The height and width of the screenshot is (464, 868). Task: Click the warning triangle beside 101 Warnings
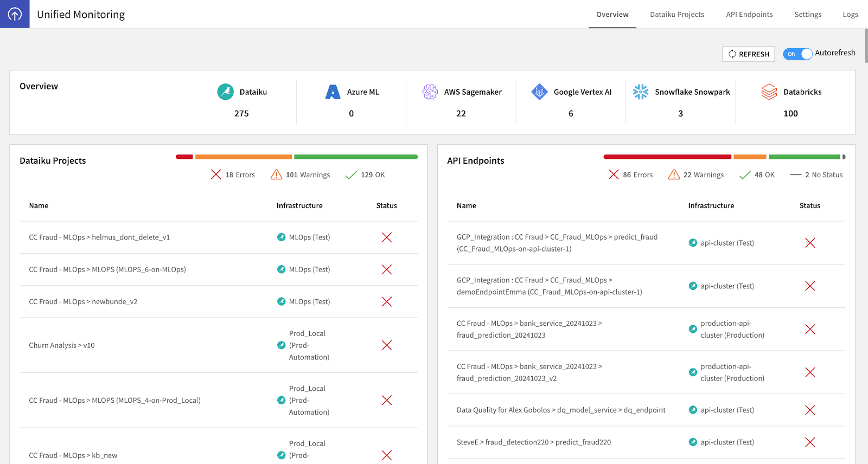pyautogui.click(x=276, y=175)
